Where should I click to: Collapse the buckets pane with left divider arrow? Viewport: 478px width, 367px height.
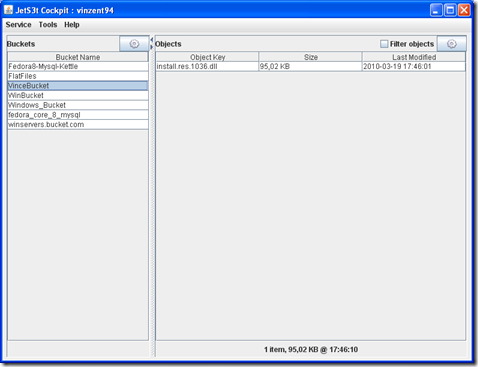tap(152, 40)
